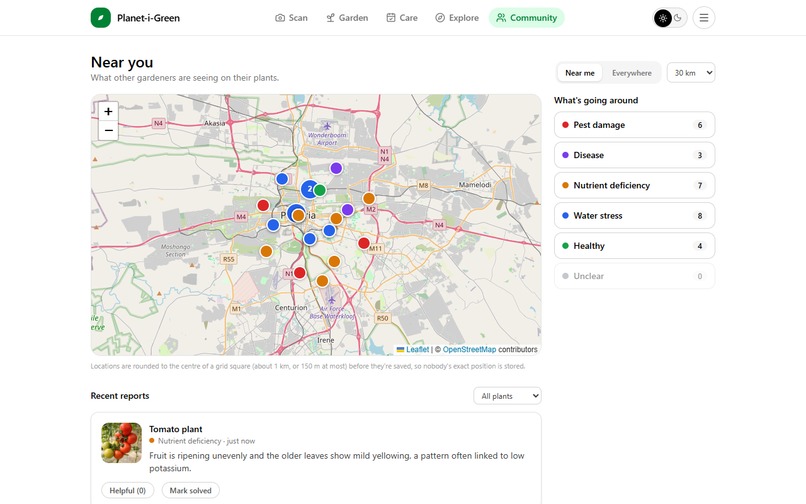
Task: Switch to dark theme via moon icon
Action: (x=678, y=18)
